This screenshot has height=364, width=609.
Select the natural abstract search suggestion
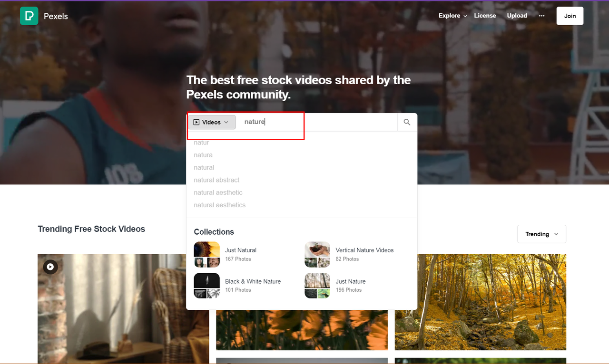pos(216,180)
